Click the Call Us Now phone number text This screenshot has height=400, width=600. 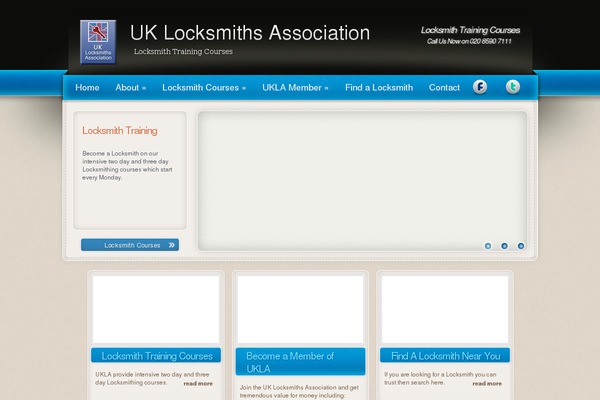coord(469,41)
